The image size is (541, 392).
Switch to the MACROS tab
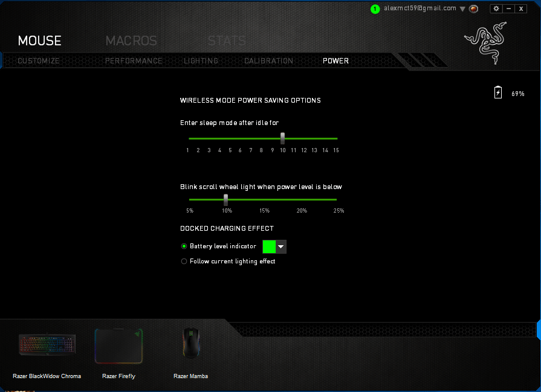pyautogui.click(x=131, y=40)
